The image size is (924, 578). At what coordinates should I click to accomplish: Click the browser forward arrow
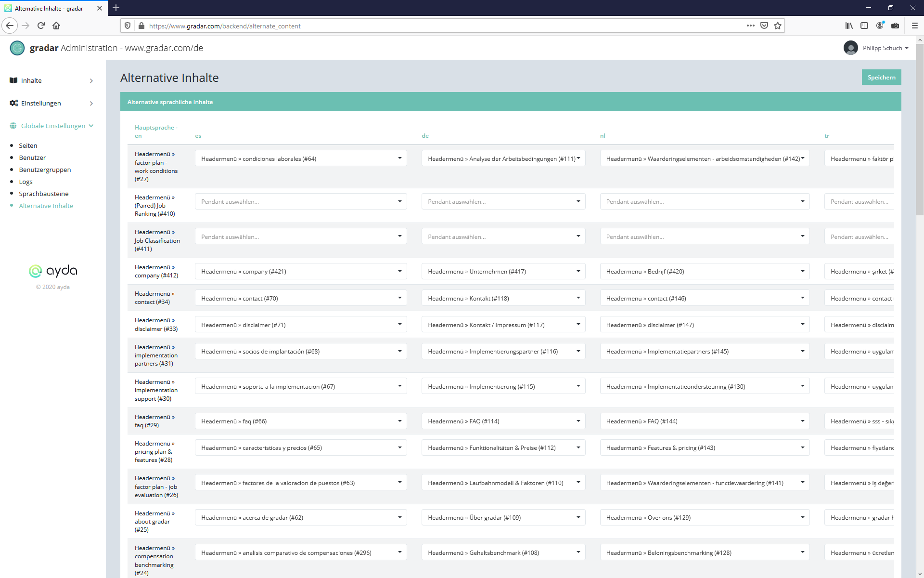click(x=26, y=26)
